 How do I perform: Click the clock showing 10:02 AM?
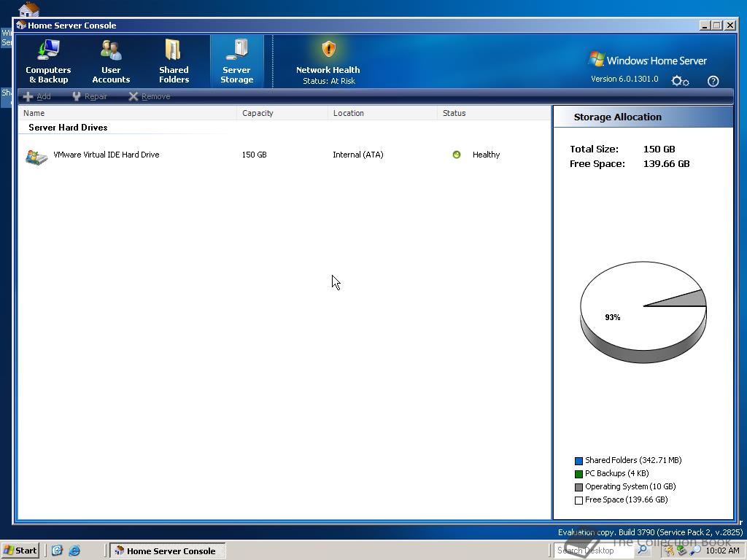pos(722,551)
